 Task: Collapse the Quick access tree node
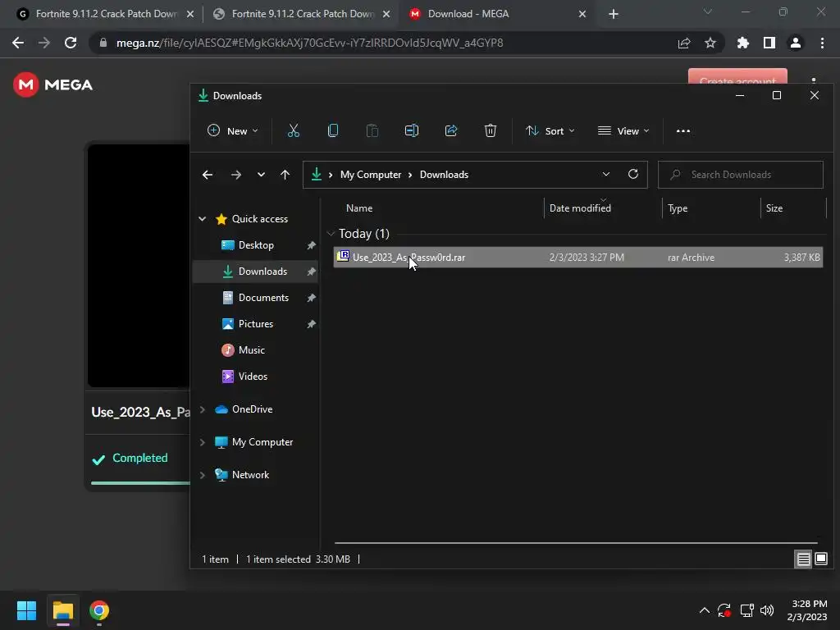click(203, 218)
